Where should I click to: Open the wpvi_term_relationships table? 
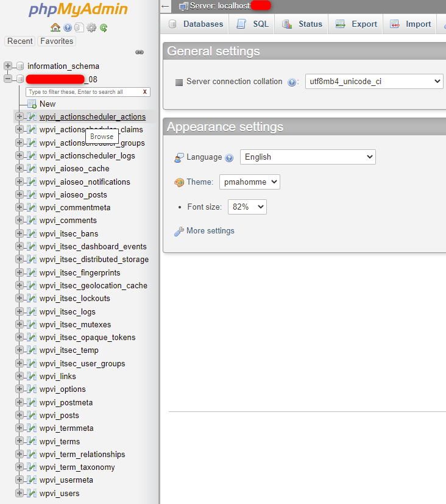pyautogui.click(x=82, y=454)
